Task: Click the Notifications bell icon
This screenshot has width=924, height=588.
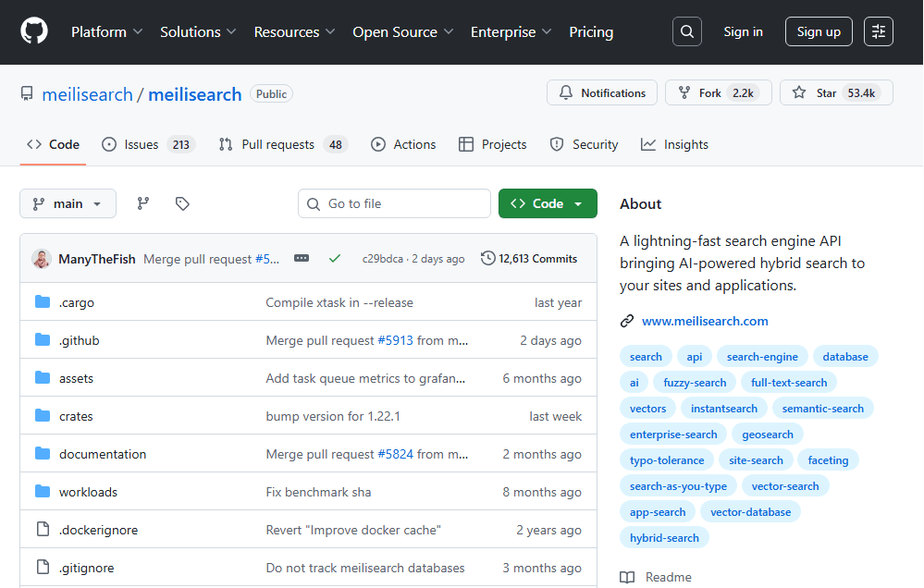Action: 566,92
